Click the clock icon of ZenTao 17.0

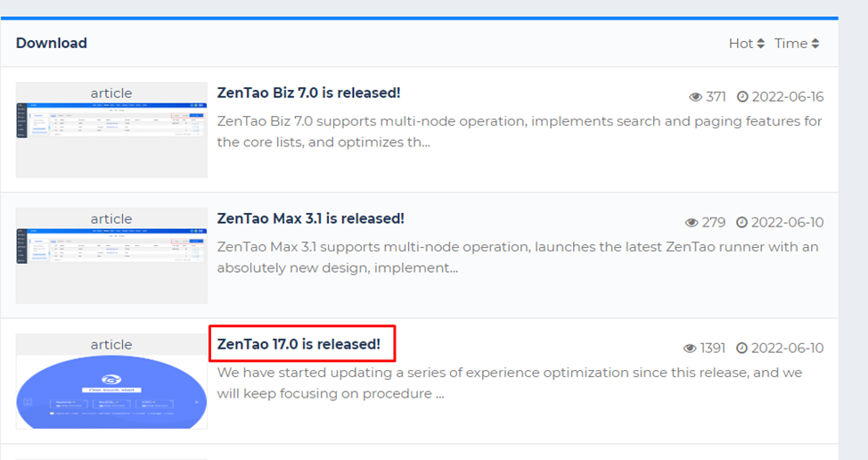point(741,349)
